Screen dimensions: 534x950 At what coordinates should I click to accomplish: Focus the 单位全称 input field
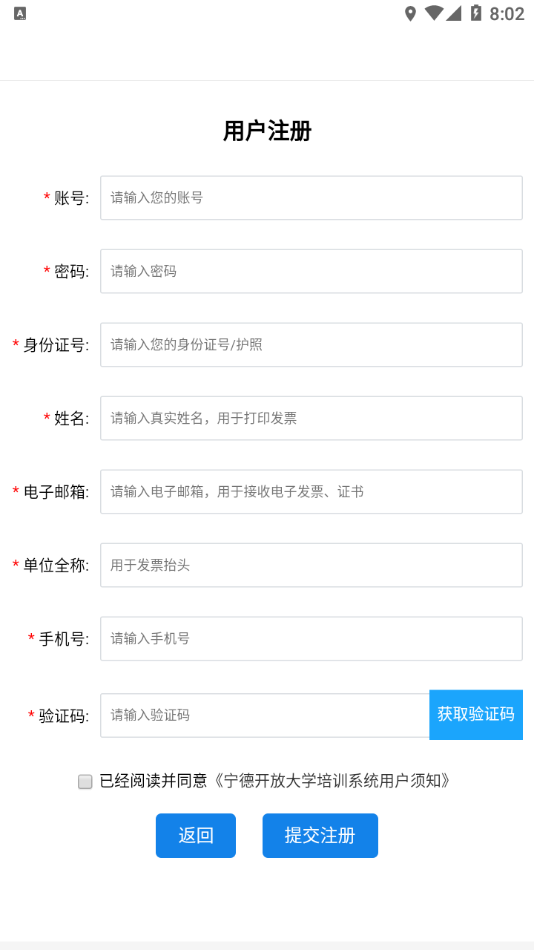click(312, 565)
